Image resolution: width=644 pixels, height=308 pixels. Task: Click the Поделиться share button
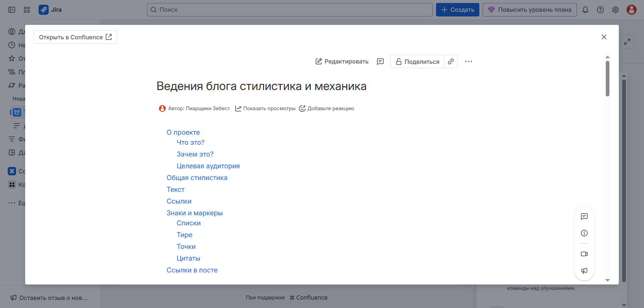[418, 61]
